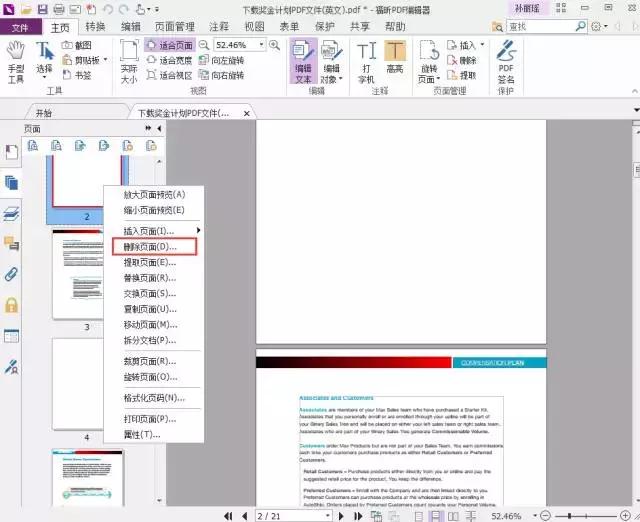
Task: Click the Print icon in title bar
Action: pos(59,9)
